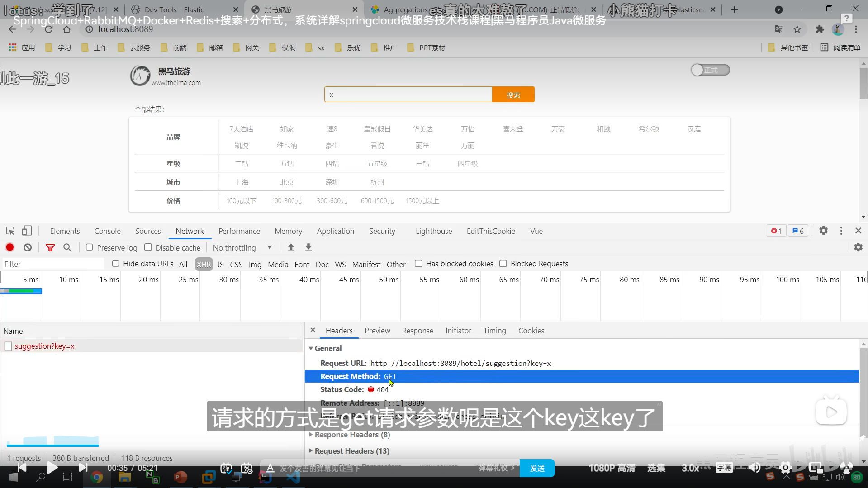The image size is (868, 488).
Task: Open File Explorer from taskbar
Action: (x=124, y=477)
